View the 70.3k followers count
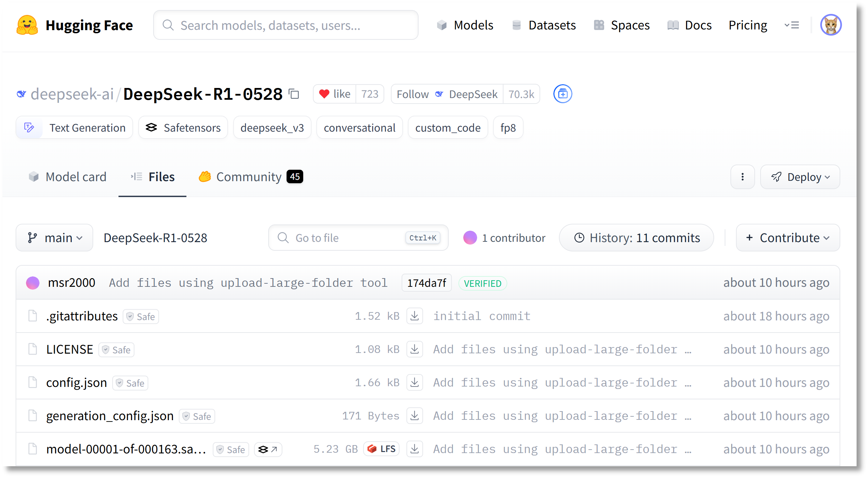Viewport: 868px width, 478px height. pos(521,94)
